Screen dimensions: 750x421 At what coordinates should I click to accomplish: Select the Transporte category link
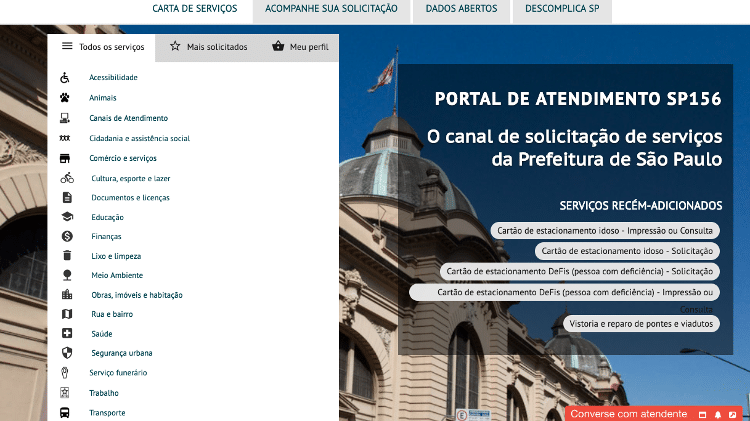click(107, 413)
